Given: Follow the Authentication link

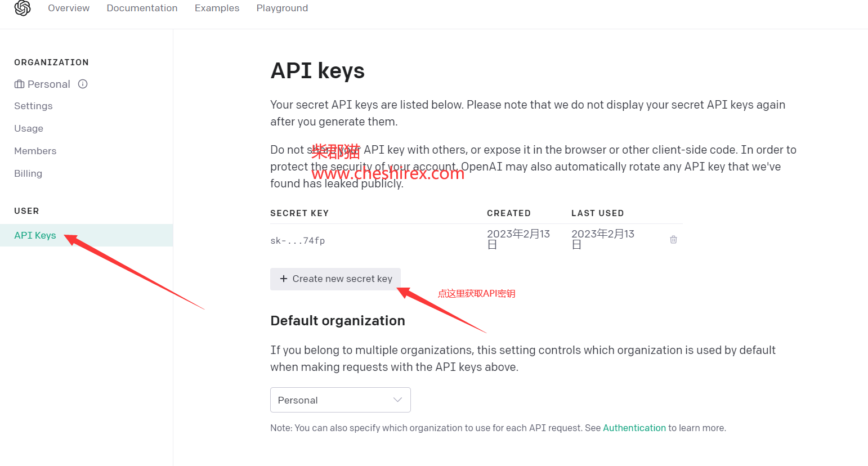Looking at the screenshot, I should coord(634,428).
